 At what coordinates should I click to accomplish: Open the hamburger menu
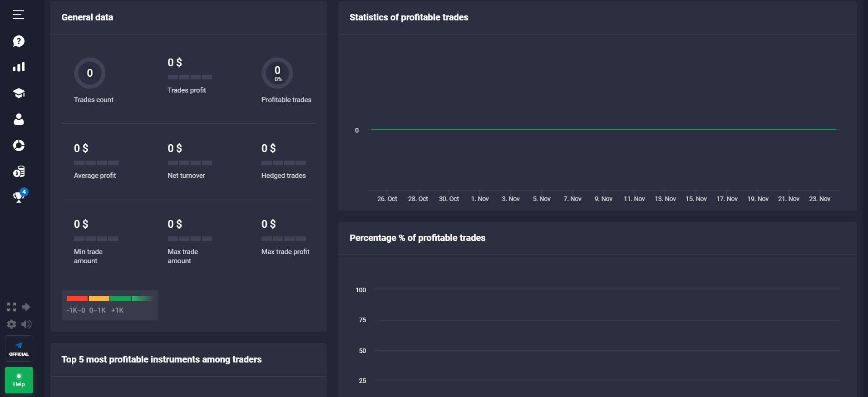coord(18,15)
